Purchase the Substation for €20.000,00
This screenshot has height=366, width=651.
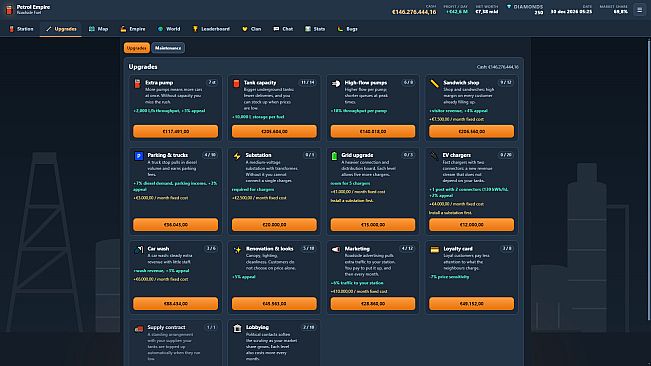point(274,224)
